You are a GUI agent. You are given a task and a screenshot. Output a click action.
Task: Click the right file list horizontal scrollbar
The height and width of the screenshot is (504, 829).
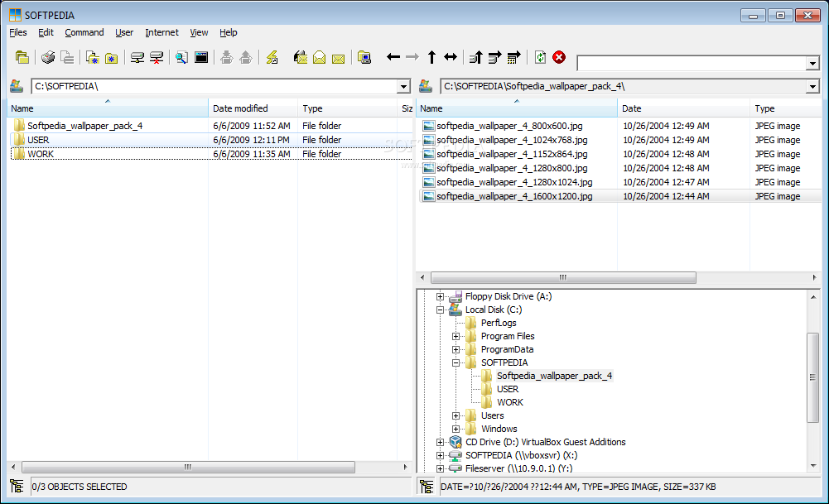[563, 277]
